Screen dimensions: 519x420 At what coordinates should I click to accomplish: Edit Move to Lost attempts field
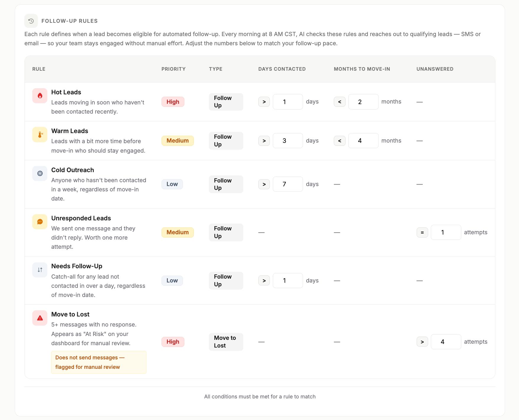click(446, 342)
